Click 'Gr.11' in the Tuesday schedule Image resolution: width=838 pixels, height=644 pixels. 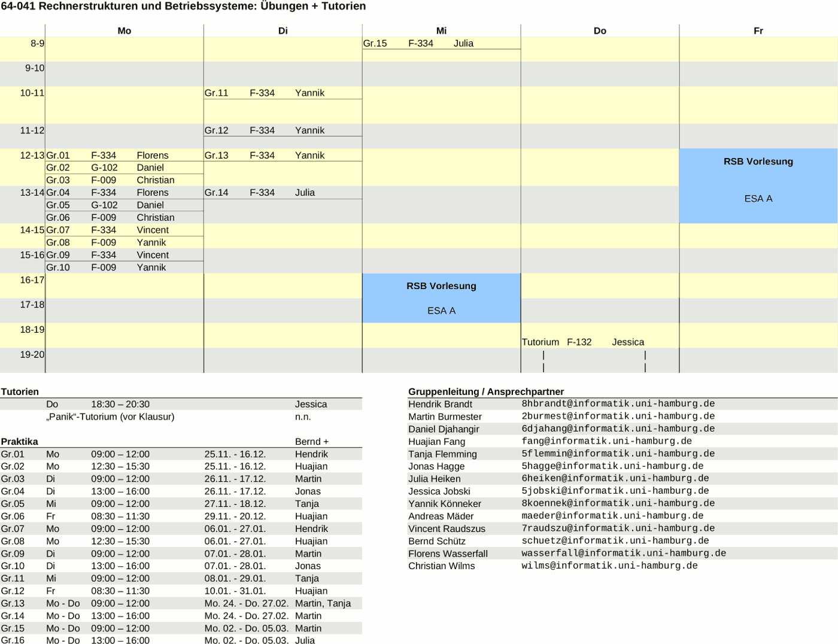(x=217, y=93)
